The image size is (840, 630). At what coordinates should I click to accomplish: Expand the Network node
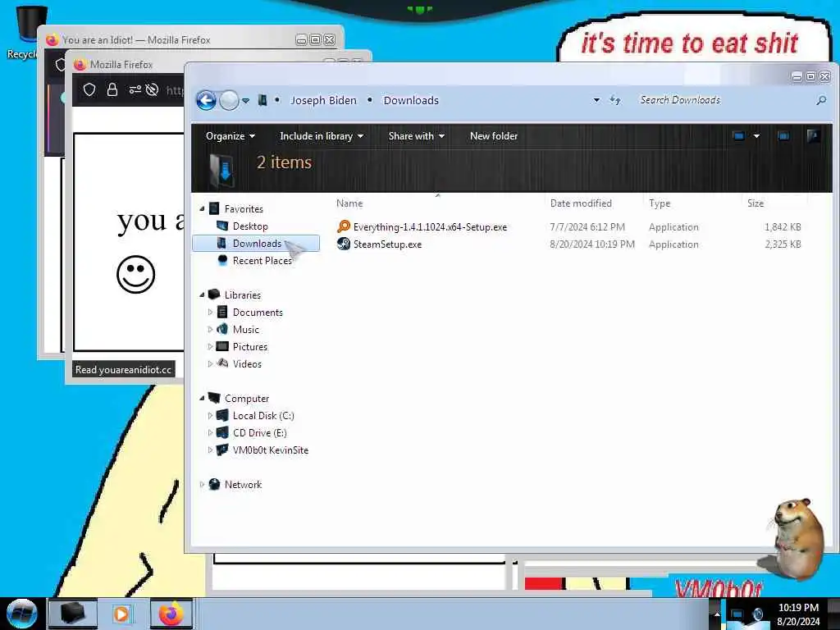point(202,484)
